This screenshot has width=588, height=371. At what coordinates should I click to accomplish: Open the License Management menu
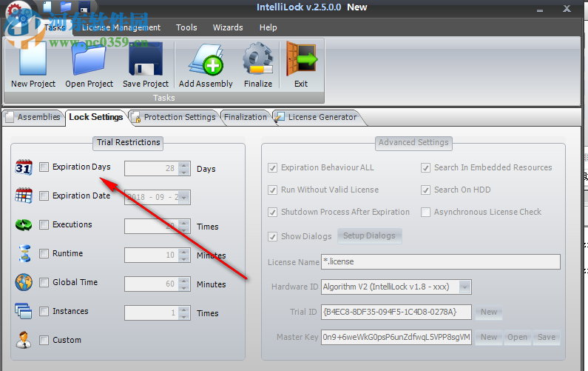click(121, 27)
